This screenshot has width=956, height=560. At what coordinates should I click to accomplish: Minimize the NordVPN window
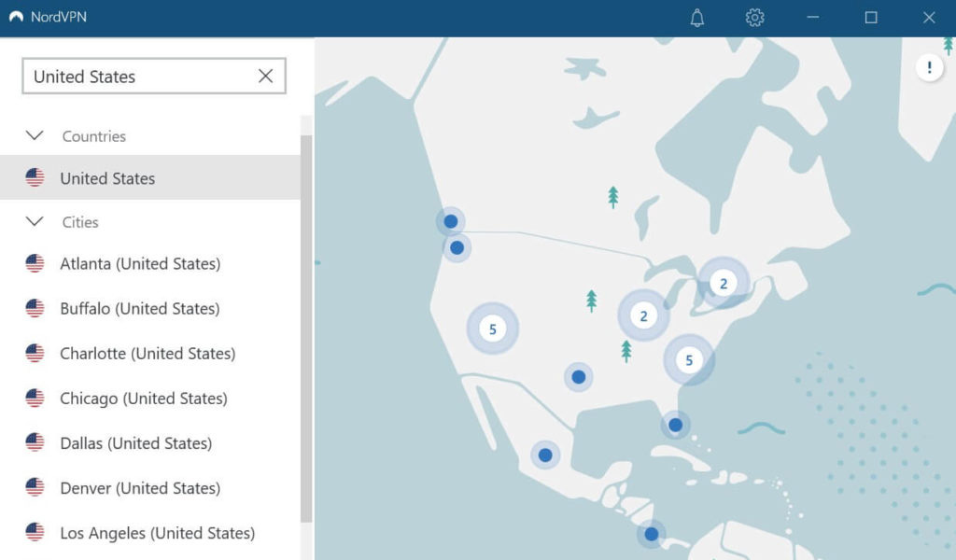click(813, 18)
